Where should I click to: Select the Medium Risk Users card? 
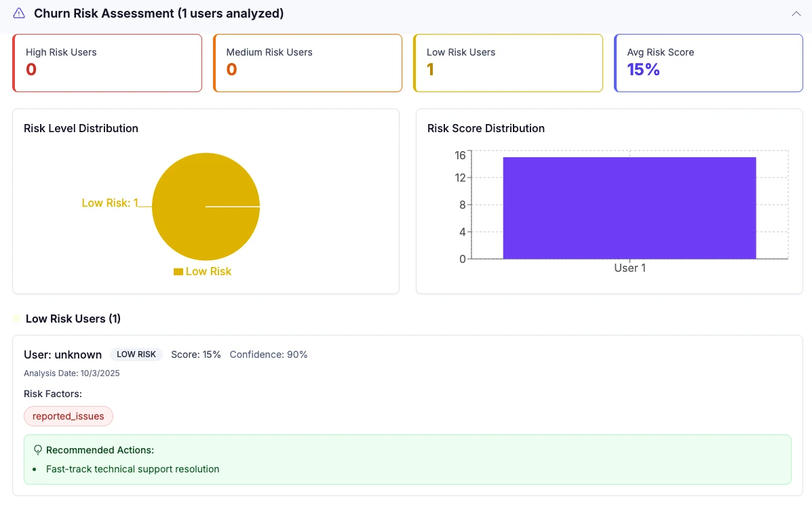pyautogui.click(x=307, y=63)
